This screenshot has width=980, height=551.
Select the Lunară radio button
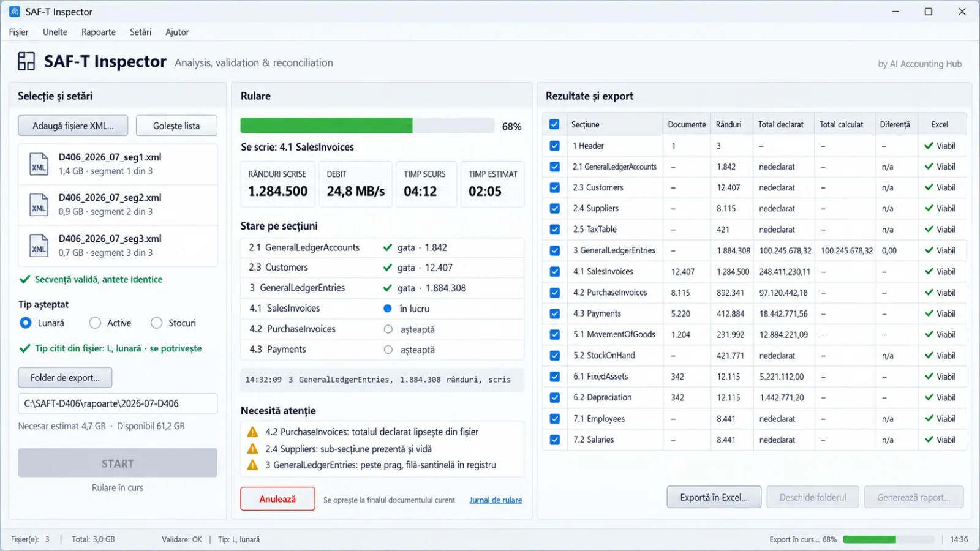25,323
